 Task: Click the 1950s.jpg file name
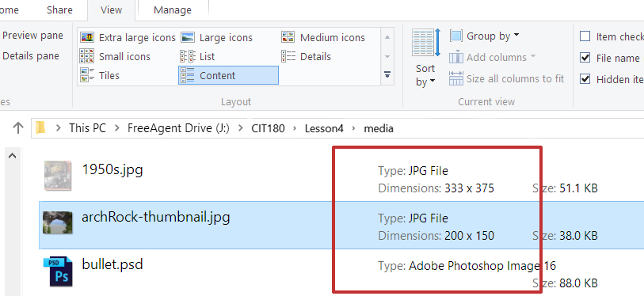click(x=112, y=169)
